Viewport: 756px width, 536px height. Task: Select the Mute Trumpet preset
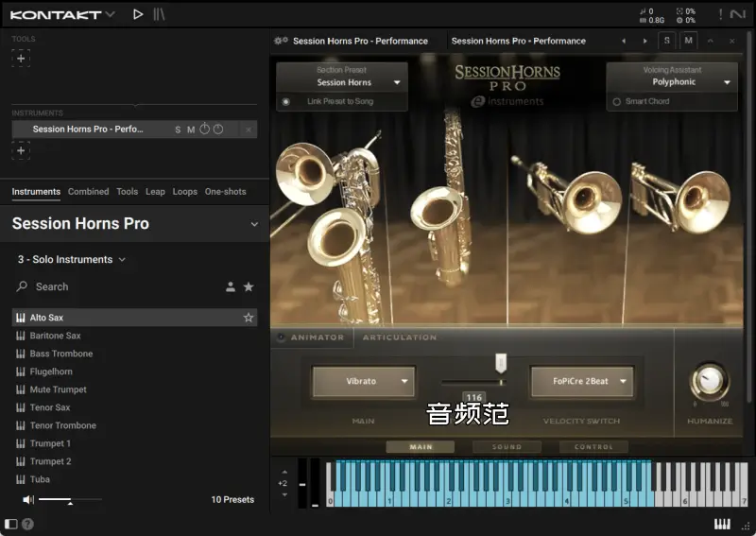(134, 389)
